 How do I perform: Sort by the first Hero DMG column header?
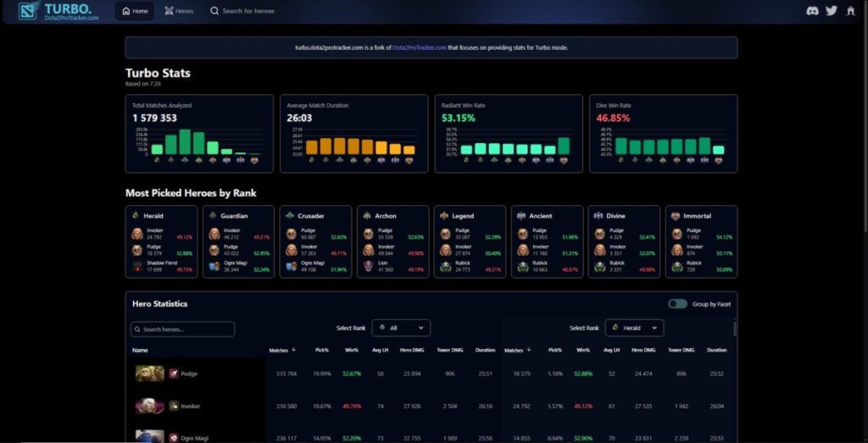(x=412, y=350)
